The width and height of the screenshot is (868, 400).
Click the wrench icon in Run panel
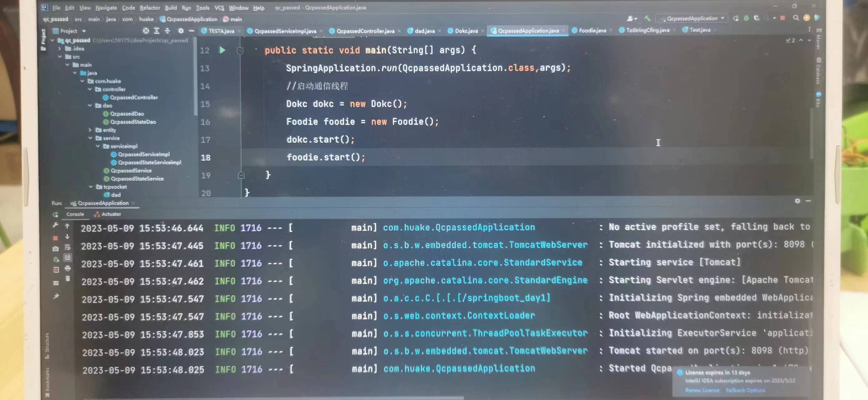click(x=56, y=225)
